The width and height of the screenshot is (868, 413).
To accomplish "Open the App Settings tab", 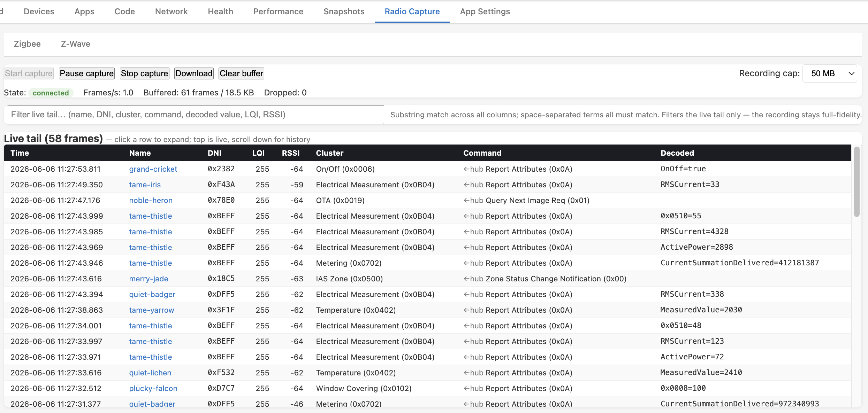I will click(485, 11).
